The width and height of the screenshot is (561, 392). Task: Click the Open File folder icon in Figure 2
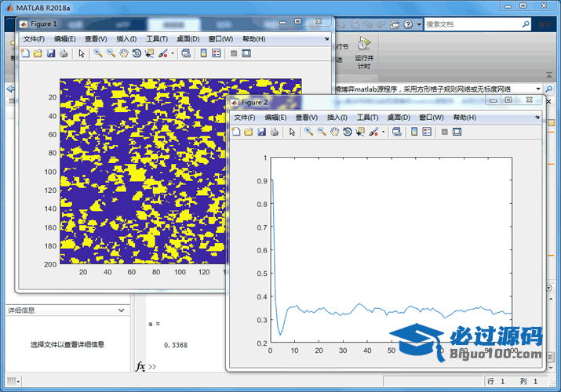248,132
